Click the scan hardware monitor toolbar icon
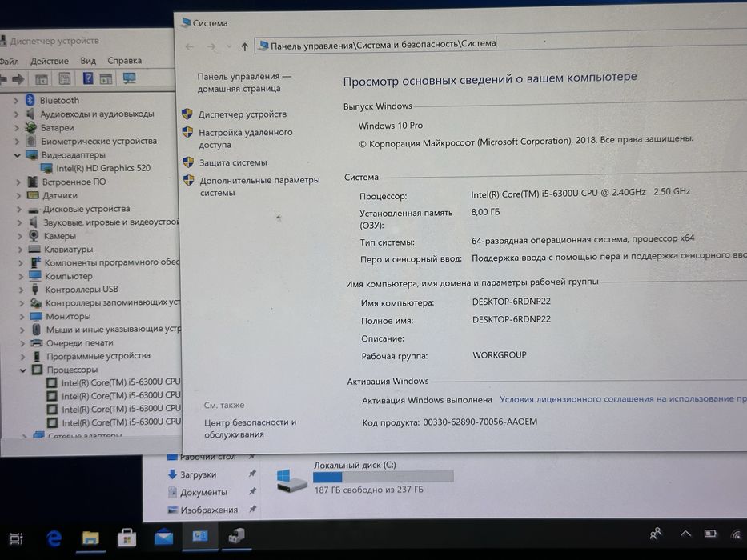 click(x=129, y=78)
